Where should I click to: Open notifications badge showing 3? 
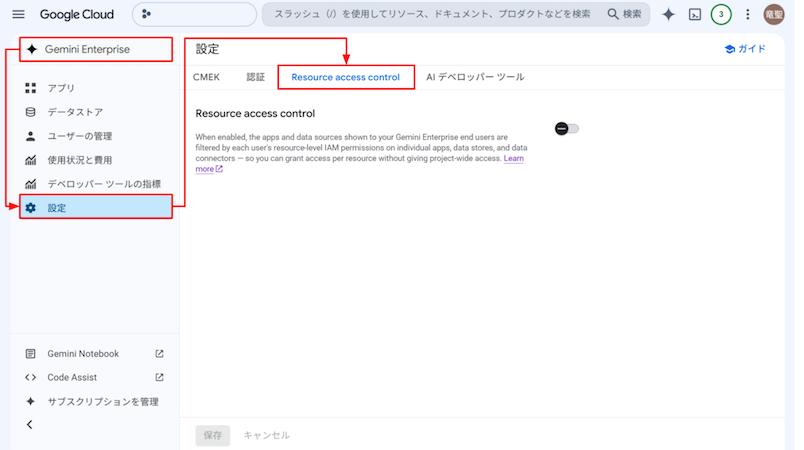pos(721,14)
